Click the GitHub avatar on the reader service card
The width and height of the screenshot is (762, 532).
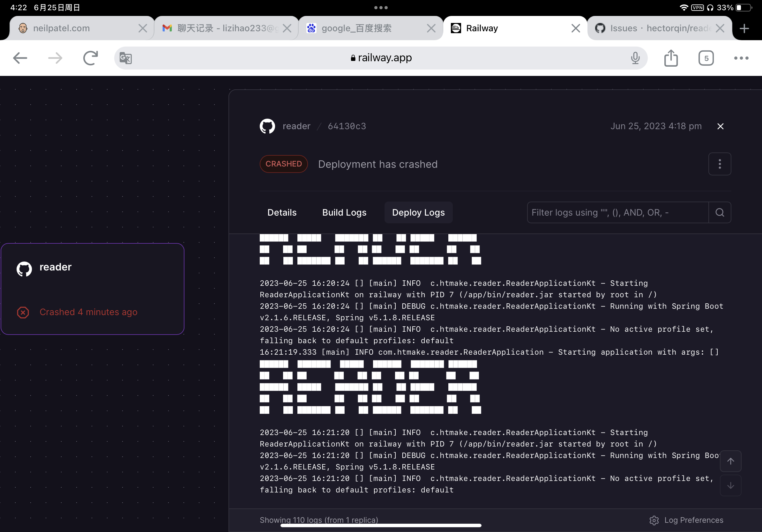24,269
